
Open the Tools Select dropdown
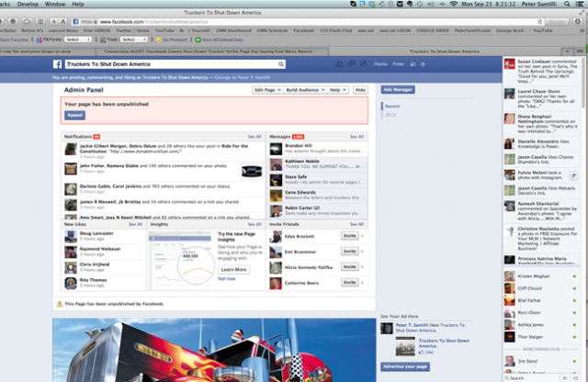coord(134,39)
